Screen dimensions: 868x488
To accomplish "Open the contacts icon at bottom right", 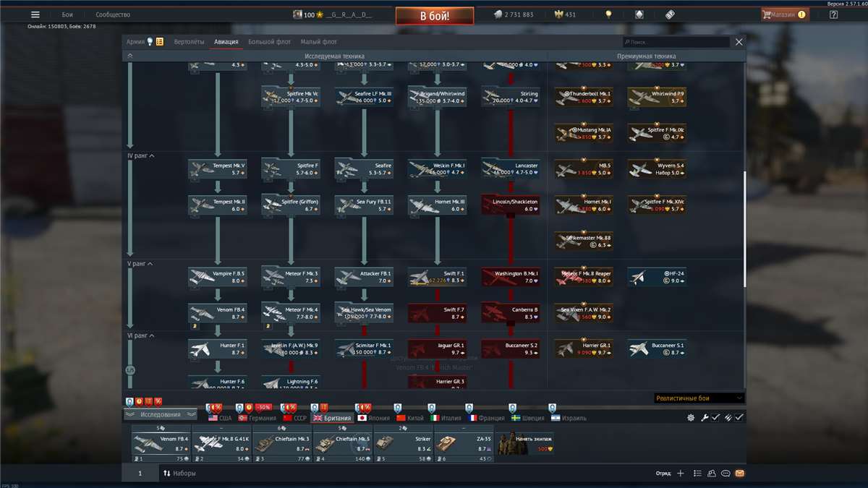I will [x=712, y=474].
